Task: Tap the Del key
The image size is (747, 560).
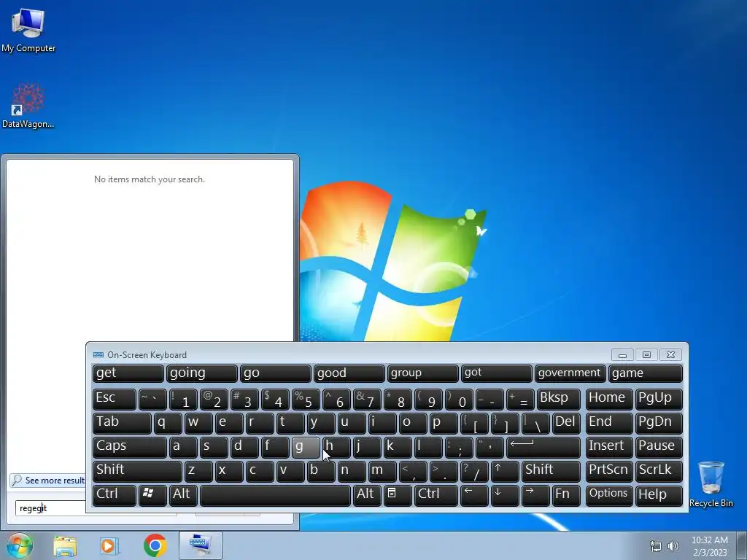Action: (566, 423)
